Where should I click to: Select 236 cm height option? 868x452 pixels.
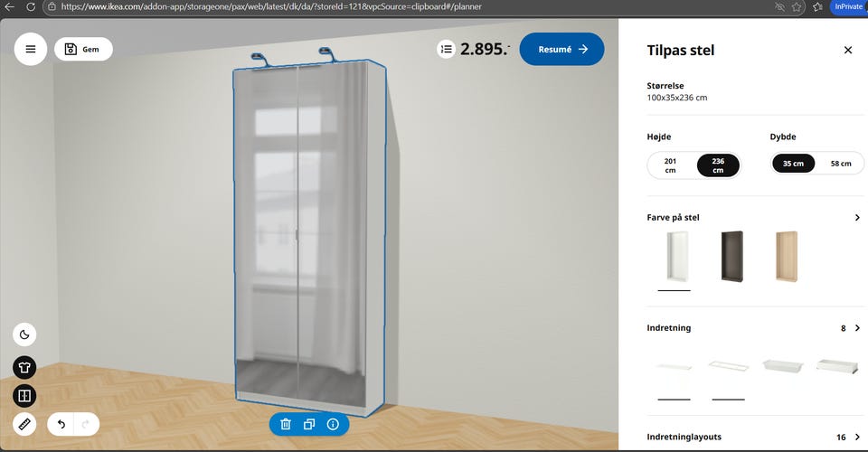pos(718,165)
